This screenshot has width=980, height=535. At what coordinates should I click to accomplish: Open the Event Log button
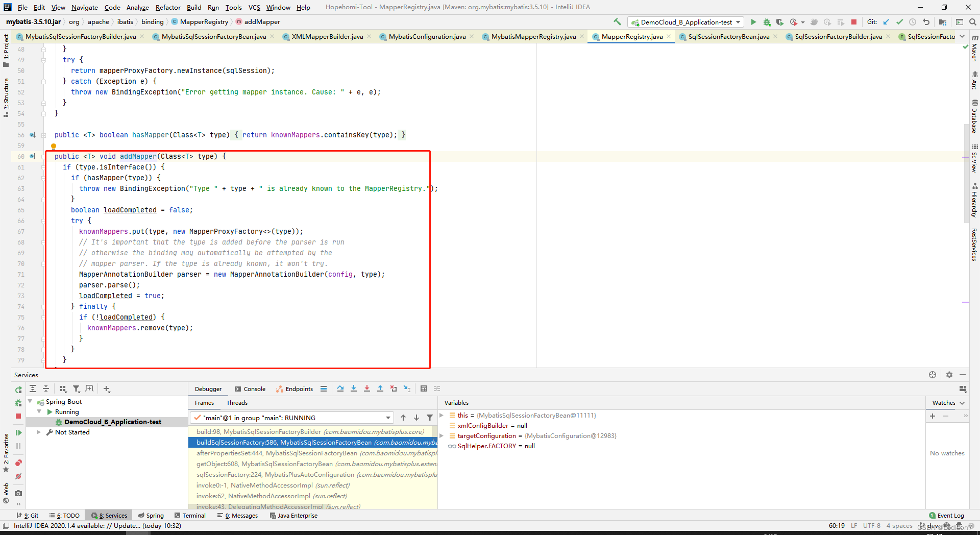[946, 516]
